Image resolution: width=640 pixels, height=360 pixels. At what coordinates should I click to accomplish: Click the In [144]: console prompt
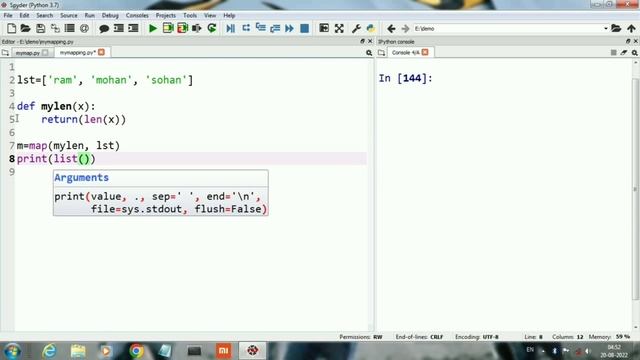[405, 78]
